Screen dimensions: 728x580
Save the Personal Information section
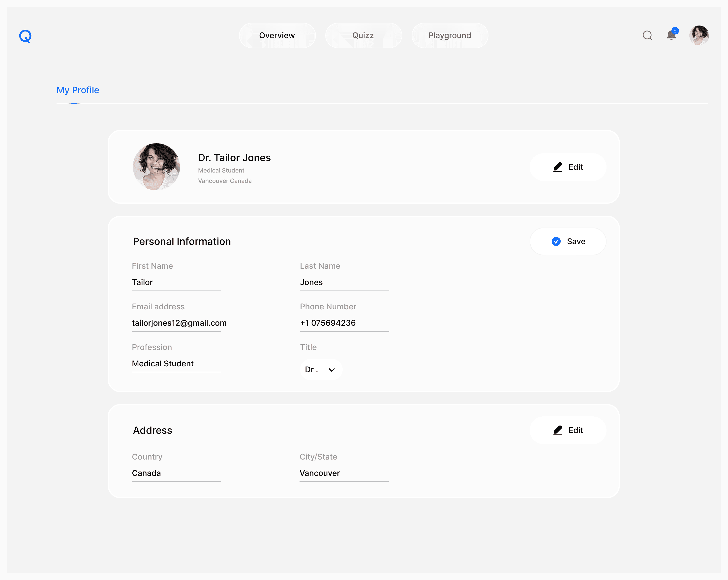tap(568, 241)
